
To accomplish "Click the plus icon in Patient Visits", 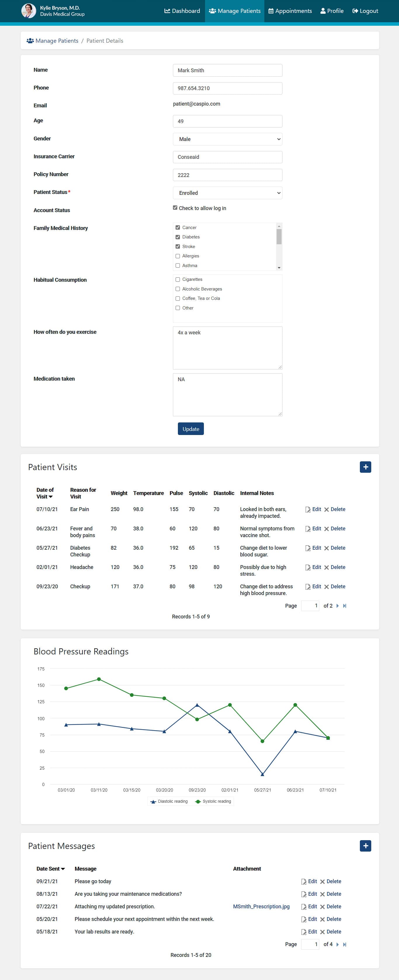I will (x=365, y=467).
